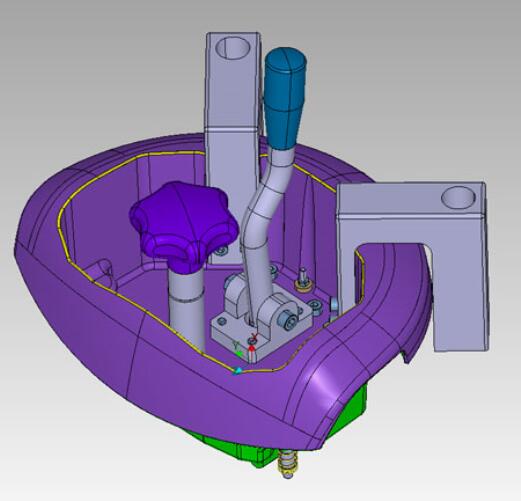Pick the hole in the right L-shaped bracket
The height and width of the screenshot is (501, 521).
click(x=458, y=197)
